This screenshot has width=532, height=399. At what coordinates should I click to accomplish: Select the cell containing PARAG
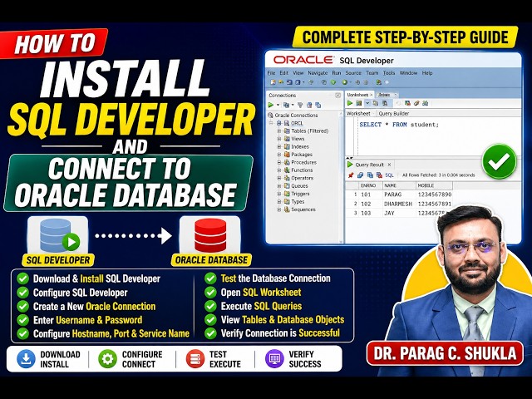pyautogui.click(x=399, y=195)
